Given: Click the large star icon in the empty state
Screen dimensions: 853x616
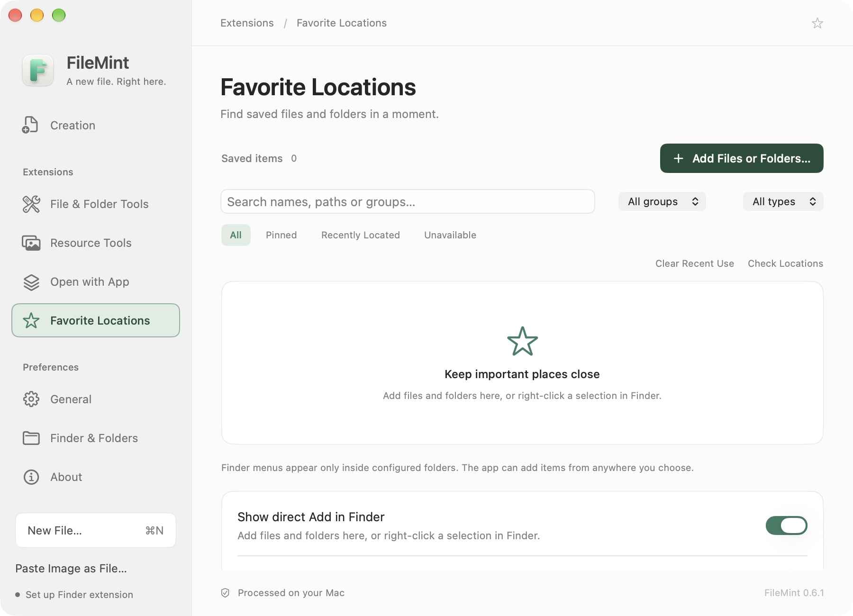Looking at the screenshot, I should [522, 341].
